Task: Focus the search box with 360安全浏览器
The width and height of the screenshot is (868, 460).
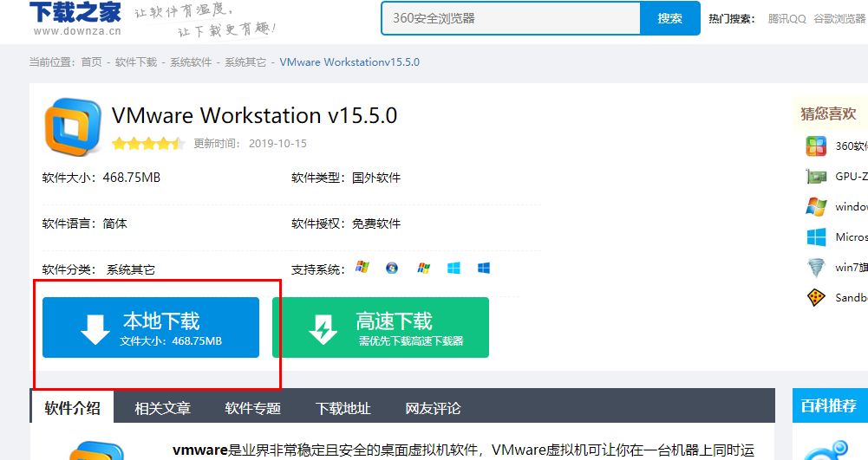Action: (x=511, y=18)
